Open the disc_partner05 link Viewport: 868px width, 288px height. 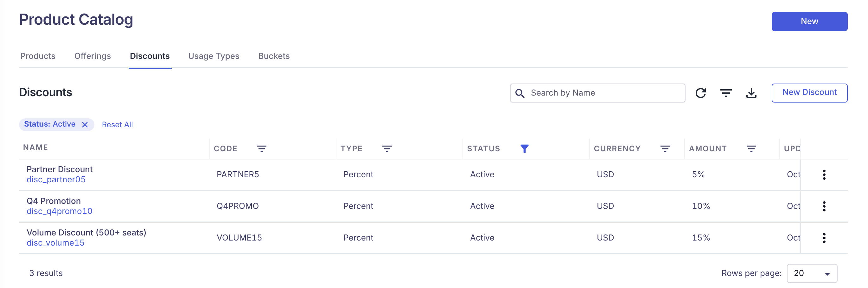[56, 180]
